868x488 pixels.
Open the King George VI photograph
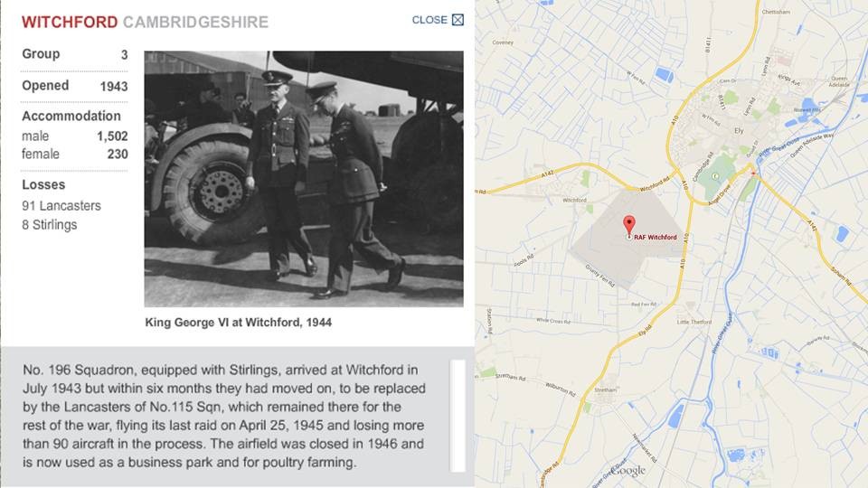(x=304, y=179)
